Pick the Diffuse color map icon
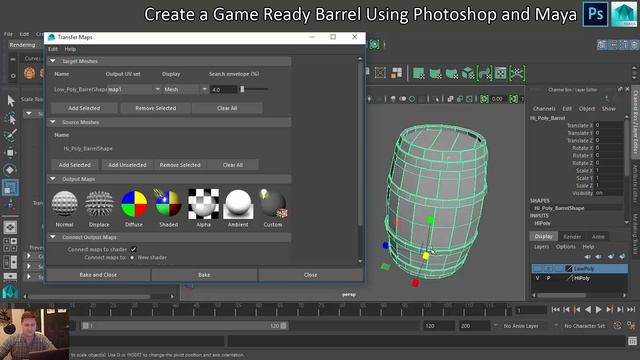Viewport: 640px width, 360px height. click(x=134, y=203)
